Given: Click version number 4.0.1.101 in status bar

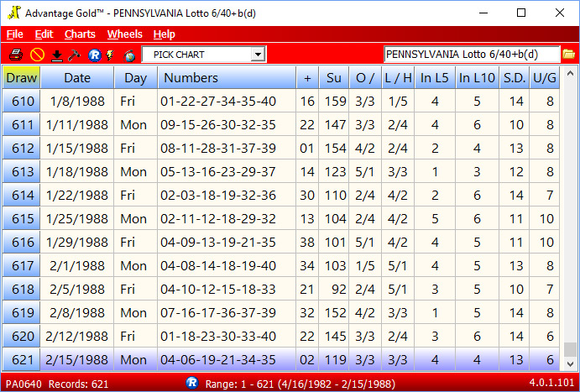Looking at the screenshot, I should pyautogui.click(x=551, y=383).
